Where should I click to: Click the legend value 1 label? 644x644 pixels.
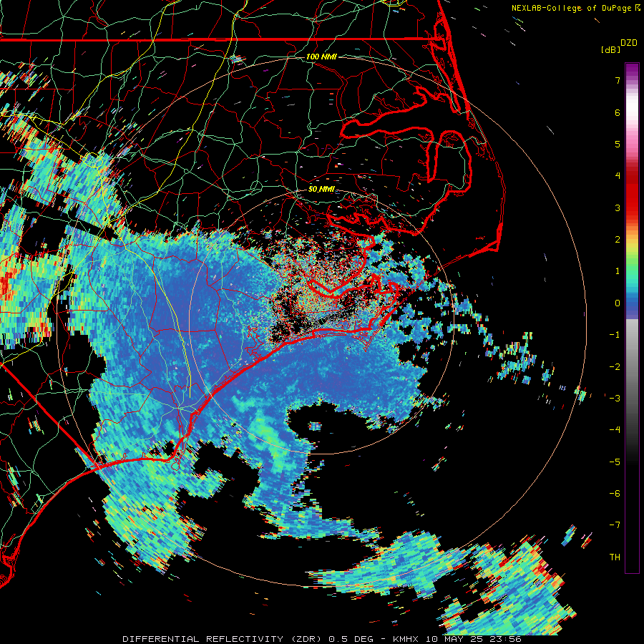click(x=618, y=271)
